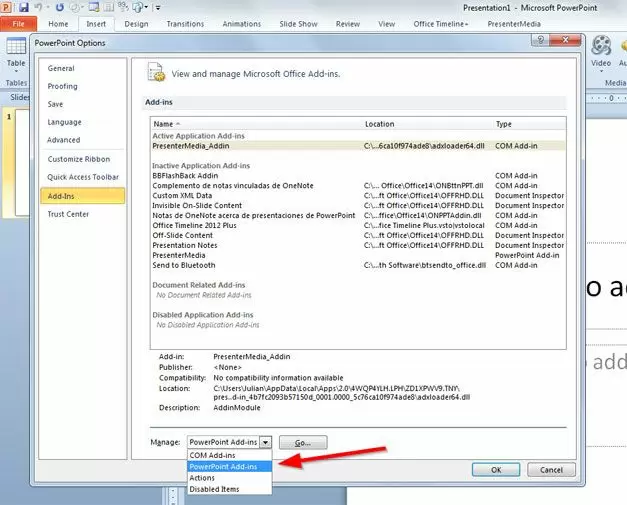Click the Add-ins page header icon
Image resolution: width=627 pixels, height=505 pixels.
click(x=156, y=72)
